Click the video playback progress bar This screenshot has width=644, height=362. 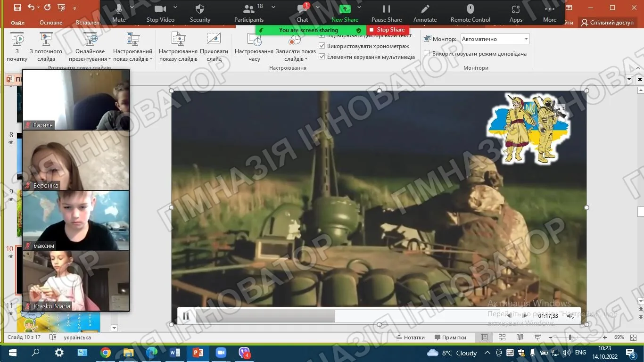[339, 316]
